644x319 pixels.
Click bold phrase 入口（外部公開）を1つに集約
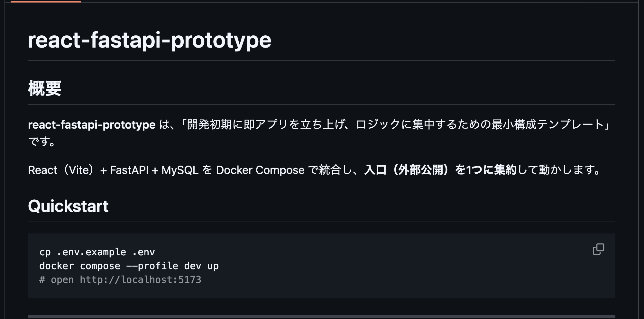pos(440,170)
